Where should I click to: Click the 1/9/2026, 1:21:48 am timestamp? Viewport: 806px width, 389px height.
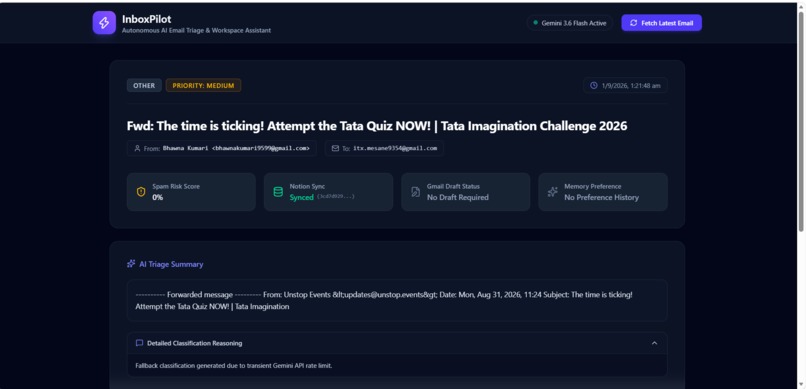631,85
